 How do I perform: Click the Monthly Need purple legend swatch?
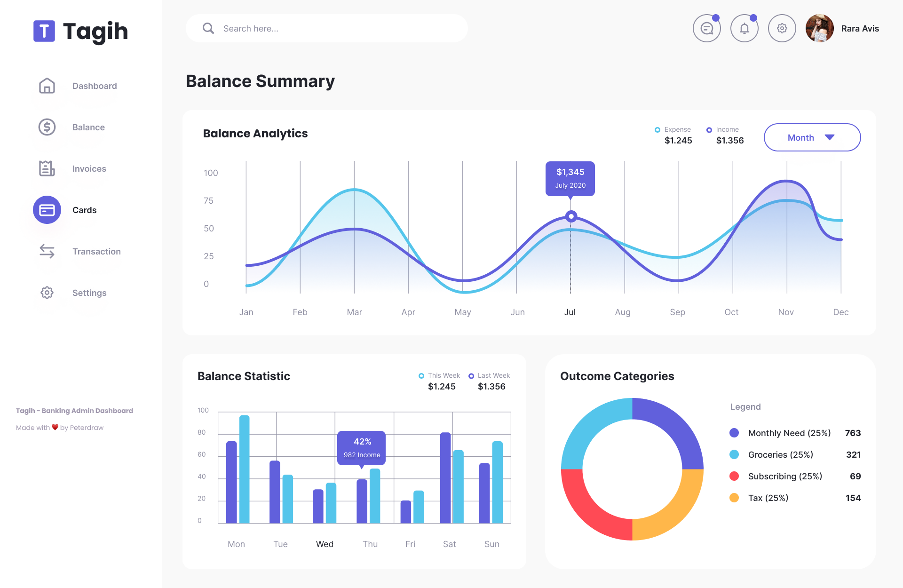[734, 433]
